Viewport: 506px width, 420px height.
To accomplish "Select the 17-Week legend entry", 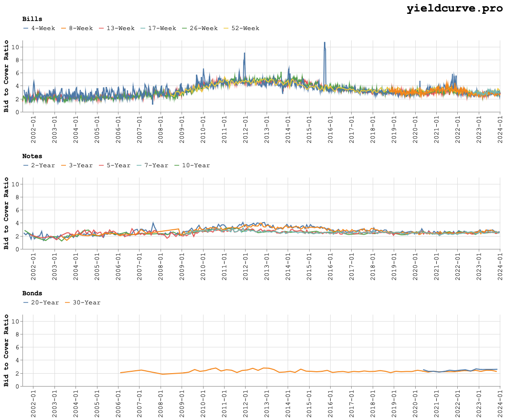I will 162,29.
